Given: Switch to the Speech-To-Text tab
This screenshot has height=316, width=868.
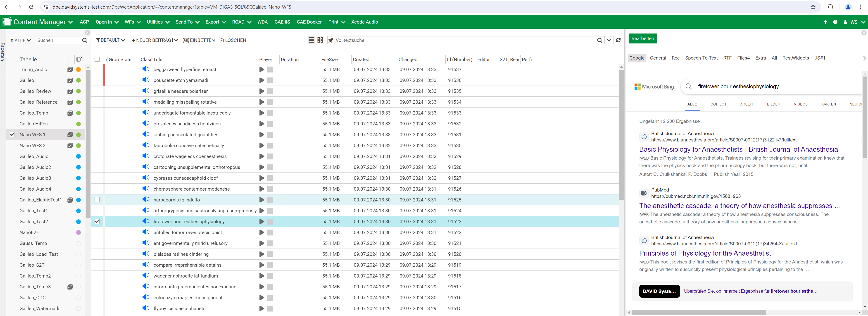Looking at the screenshot, I should click(701, 58).
